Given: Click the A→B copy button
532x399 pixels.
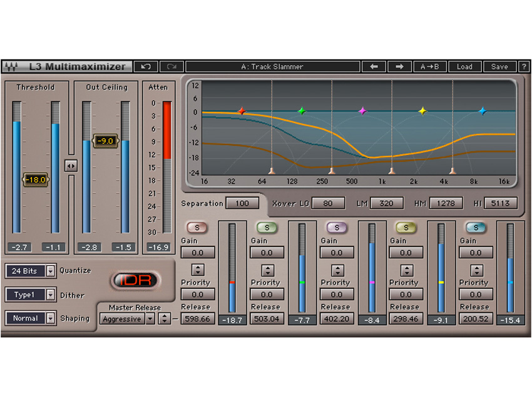Looking at the screenshot, I should coord(429,66).
